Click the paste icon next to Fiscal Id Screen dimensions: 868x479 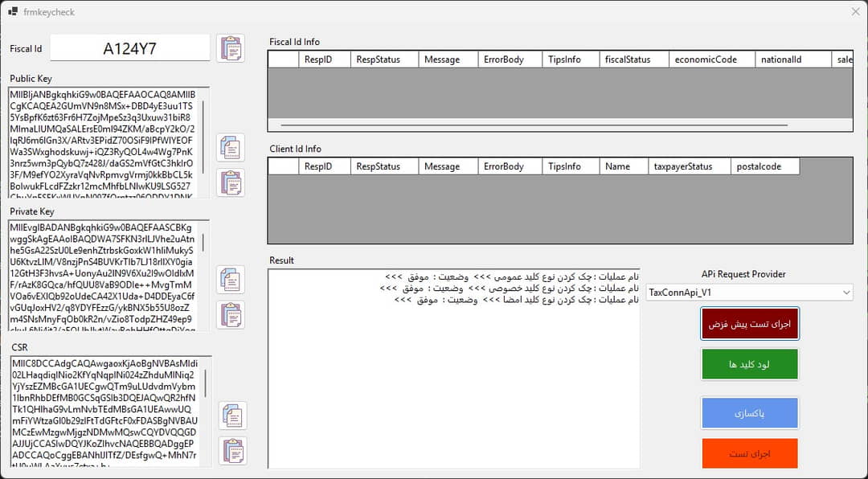tap(231, 48)
